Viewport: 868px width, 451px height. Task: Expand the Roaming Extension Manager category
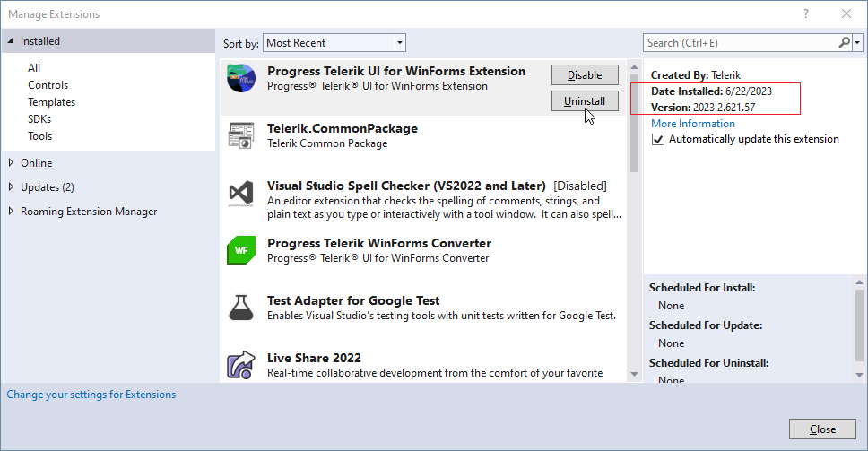tap(11, 212)
